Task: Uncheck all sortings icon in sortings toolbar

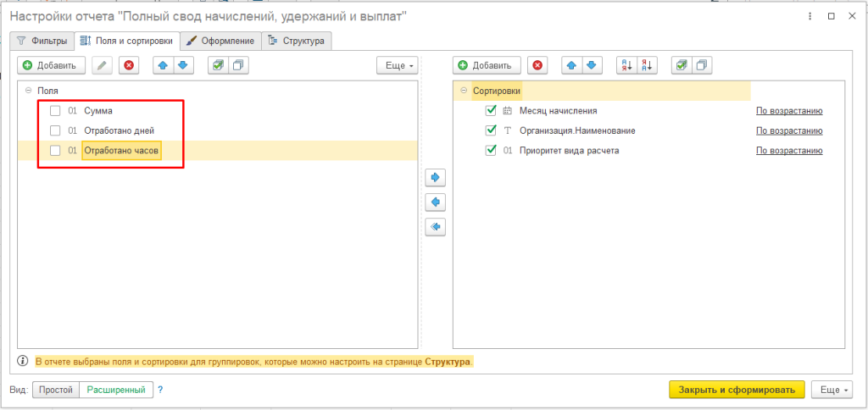Action: click(702, 65)
